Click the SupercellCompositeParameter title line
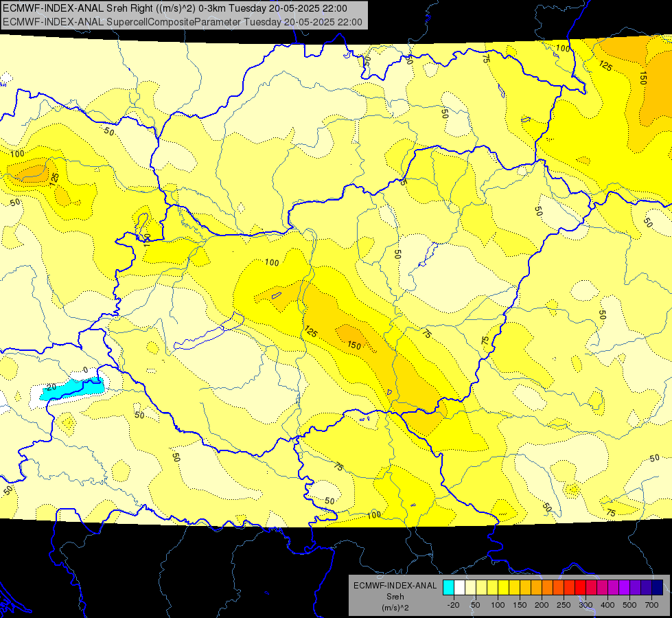 point(182,22)
